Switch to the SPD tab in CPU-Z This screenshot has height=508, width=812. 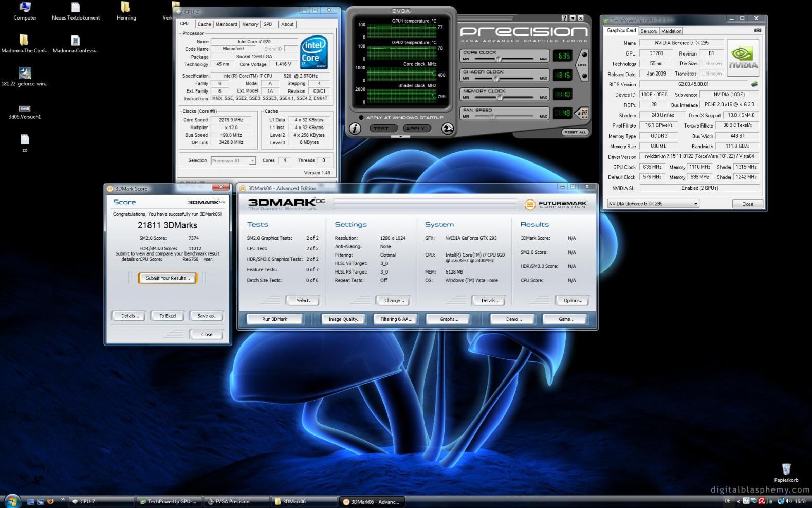(x=268, y=24)
